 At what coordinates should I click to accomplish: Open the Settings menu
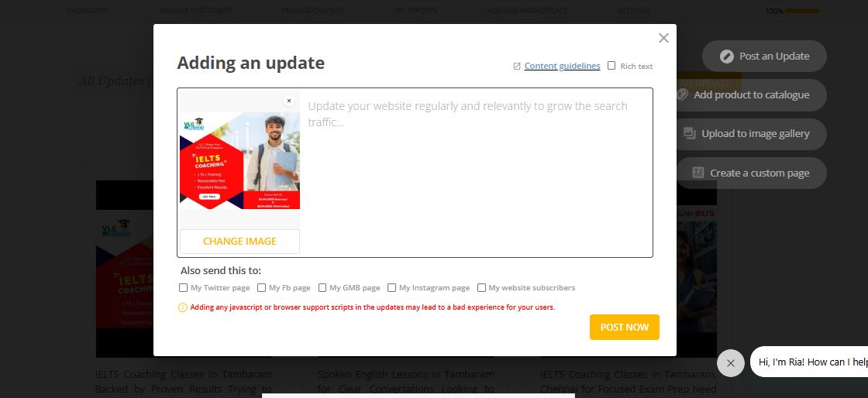(634, 11)
